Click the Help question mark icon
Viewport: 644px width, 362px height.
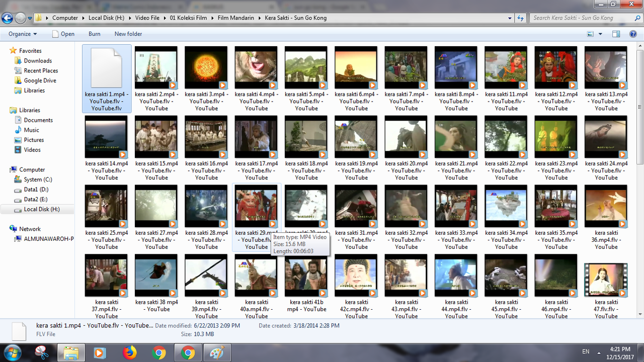pyautogui.click(x=633, y=34)
